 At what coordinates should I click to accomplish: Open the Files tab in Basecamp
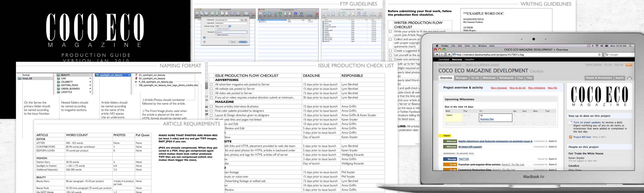click(x=529, y=78)
